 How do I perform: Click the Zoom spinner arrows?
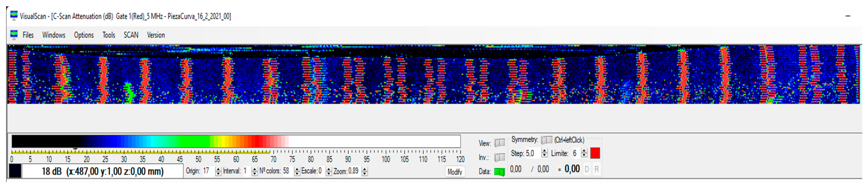tap(365, 171)
